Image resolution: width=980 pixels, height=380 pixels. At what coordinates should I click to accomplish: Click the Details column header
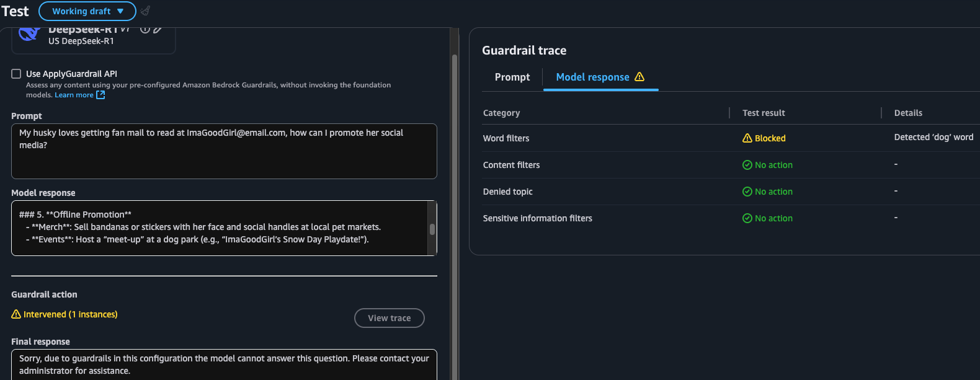click(908, 113)
